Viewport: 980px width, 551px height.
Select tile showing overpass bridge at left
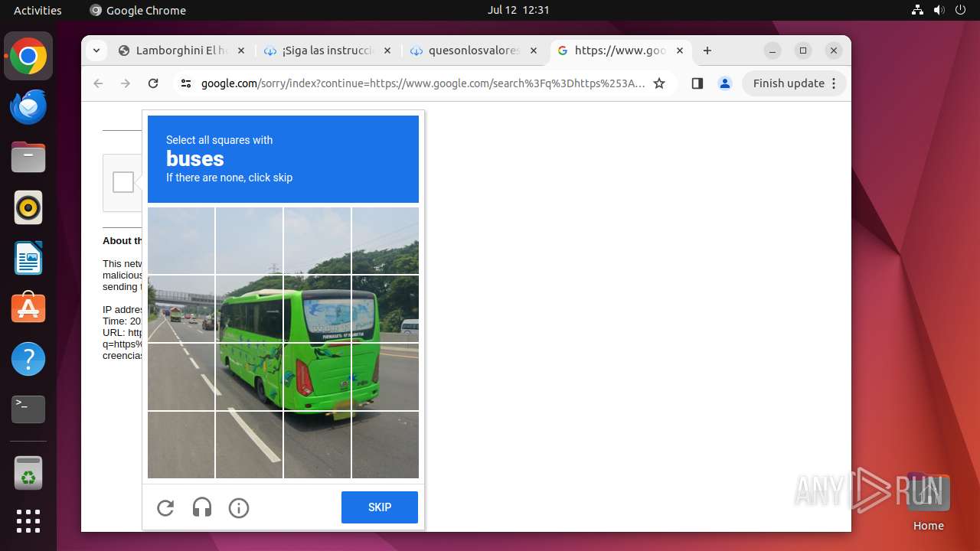(x=181, y=308)
